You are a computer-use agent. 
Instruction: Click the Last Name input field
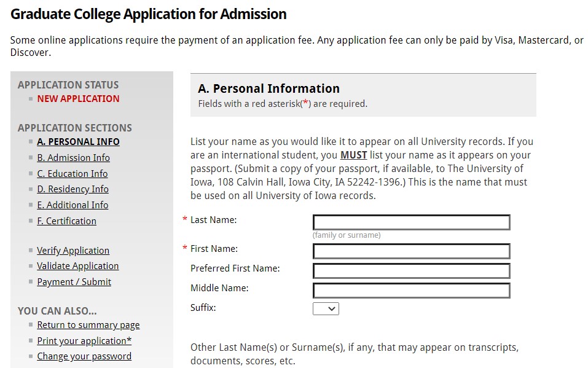pos(411,222)
